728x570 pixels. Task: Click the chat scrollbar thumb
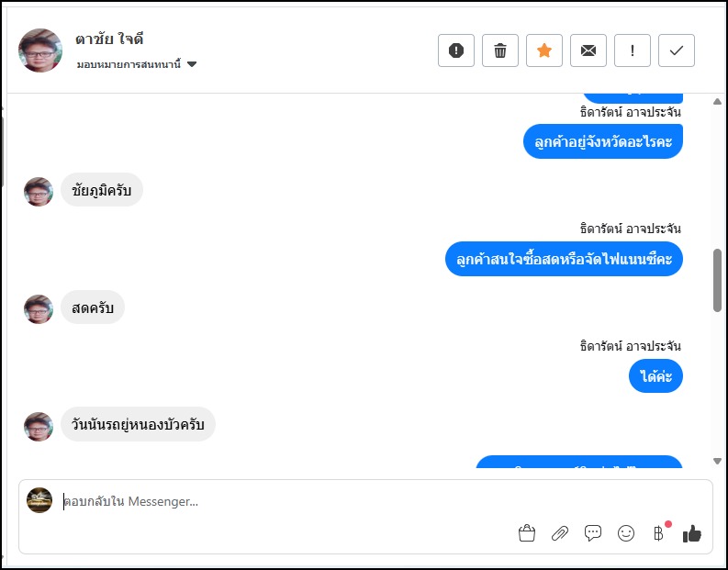click(x=717, y=279)
